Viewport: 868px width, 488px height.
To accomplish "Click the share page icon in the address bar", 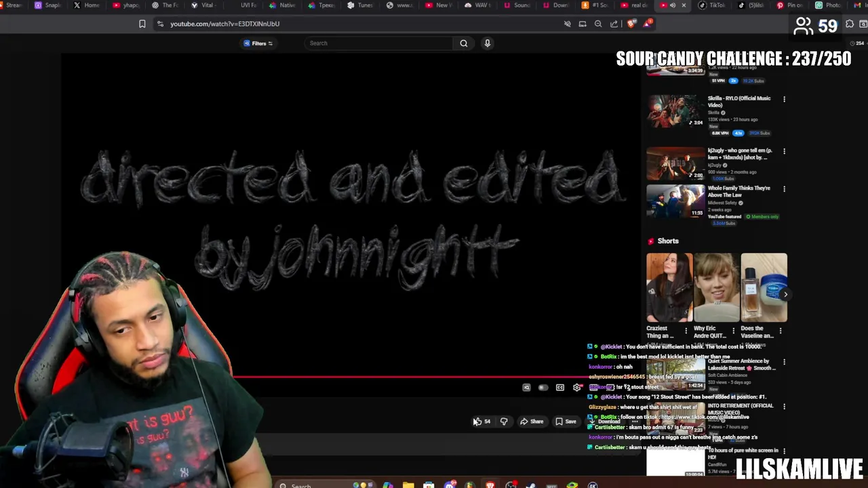I will click(x=614, y=24).
